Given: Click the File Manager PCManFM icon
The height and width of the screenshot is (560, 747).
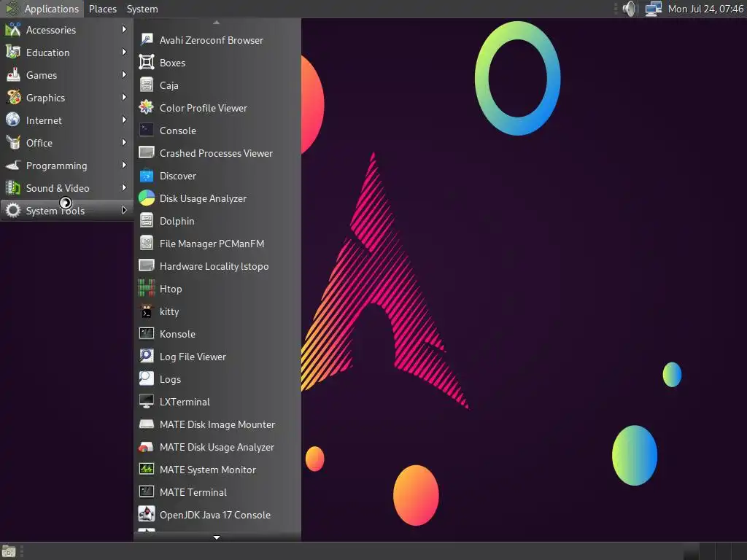Looking at the screenshot, I should [x=146, y=244].
